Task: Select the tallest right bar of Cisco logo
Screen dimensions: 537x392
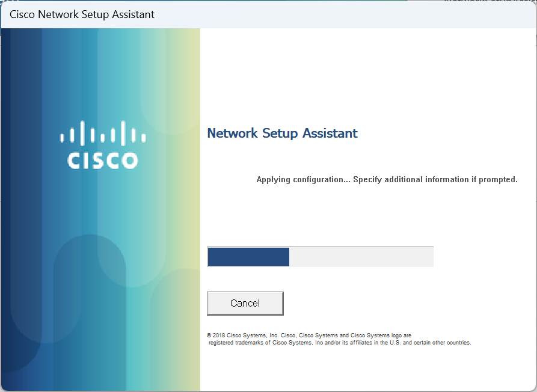Action: [x=123, y=133]
